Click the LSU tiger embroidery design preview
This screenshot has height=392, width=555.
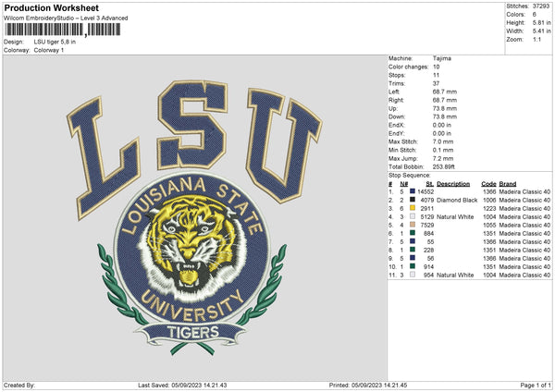pyautogui.click(x=194, y=218)
